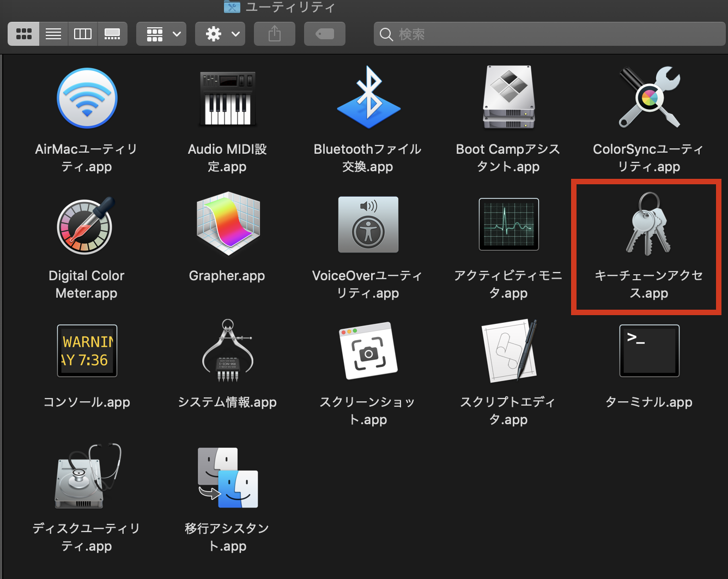The width and height of the screenshot is (728, 579).
Task: Open スクリプトエディタ.app icon
Action: [x=509, y=351]
